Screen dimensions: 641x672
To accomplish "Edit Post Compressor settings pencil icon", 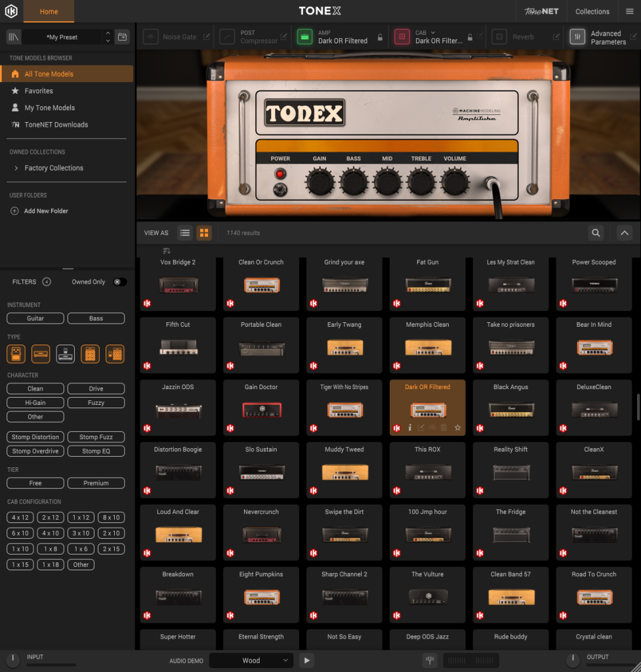I will 283,37.
